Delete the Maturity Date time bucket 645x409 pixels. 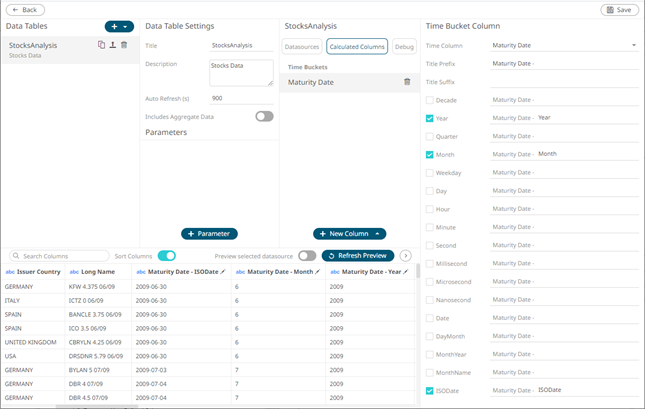(407, 81)
